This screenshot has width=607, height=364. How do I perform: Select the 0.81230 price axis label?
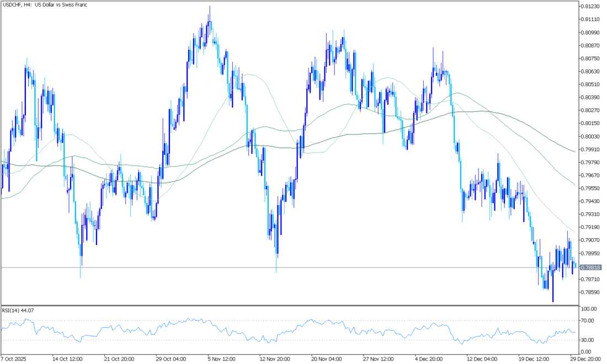point(590,6)
